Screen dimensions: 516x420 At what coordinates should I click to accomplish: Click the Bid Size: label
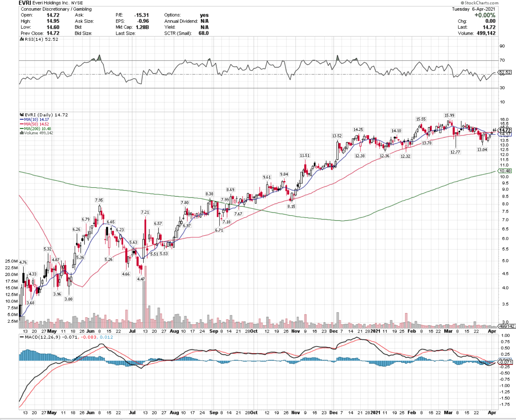point(83,33)
